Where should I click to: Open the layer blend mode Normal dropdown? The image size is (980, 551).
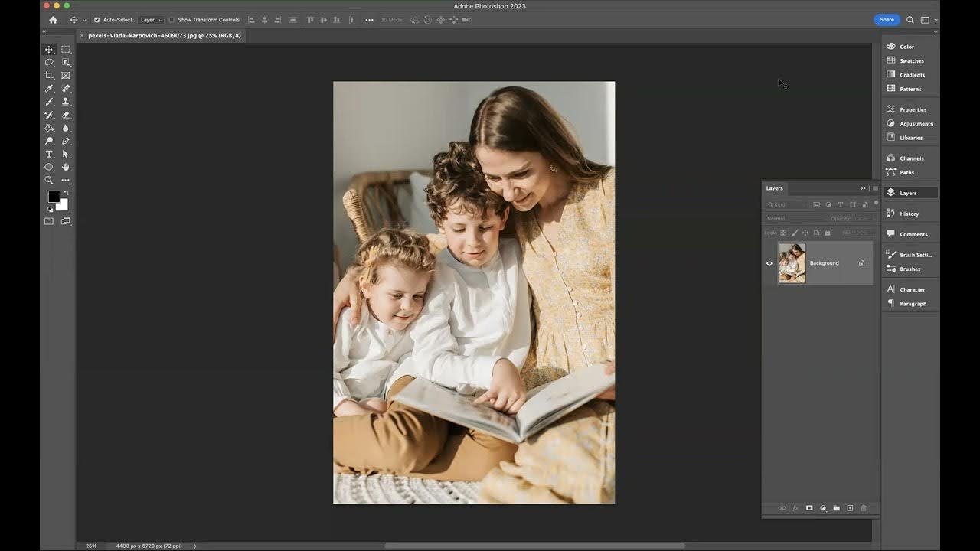tap(795, 219)
